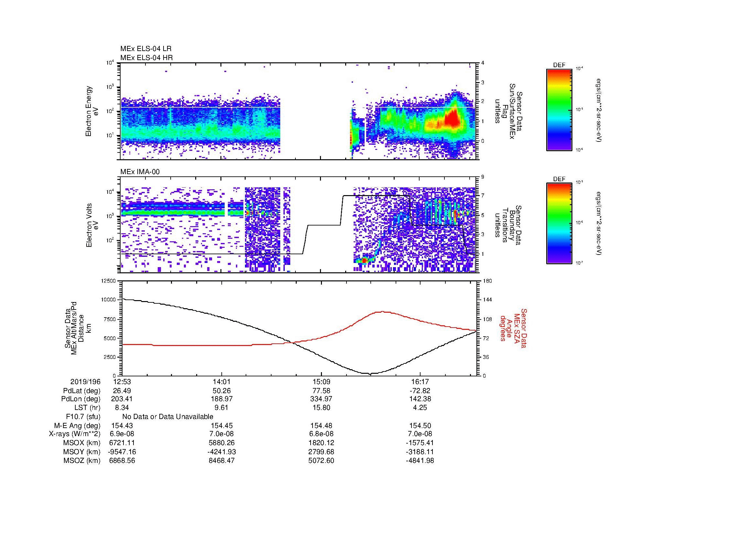Screen dimensions: 756x534
Task: Click the 'Electron Energy eV' axis label
Action: click(x=92, y=111)
